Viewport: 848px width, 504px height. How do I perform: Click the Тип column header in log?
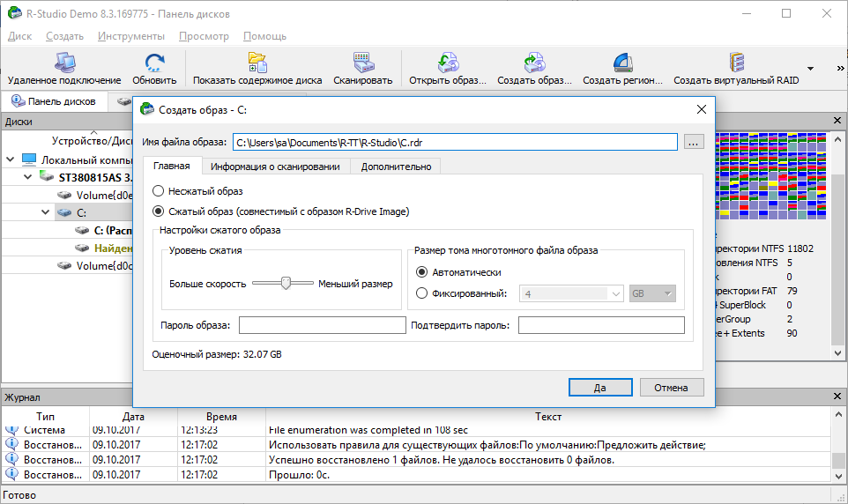[x=46, y=417]
